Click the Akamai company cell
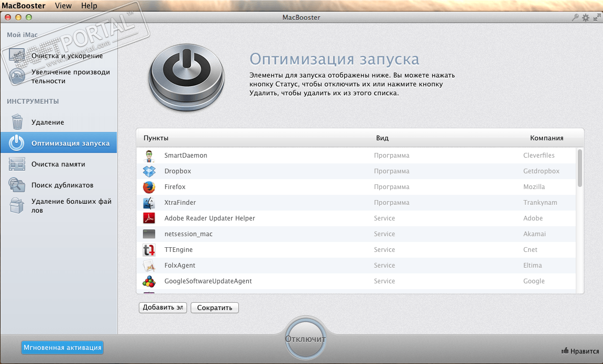Screen dimensions: 603x364 click(x=534, y=234)
